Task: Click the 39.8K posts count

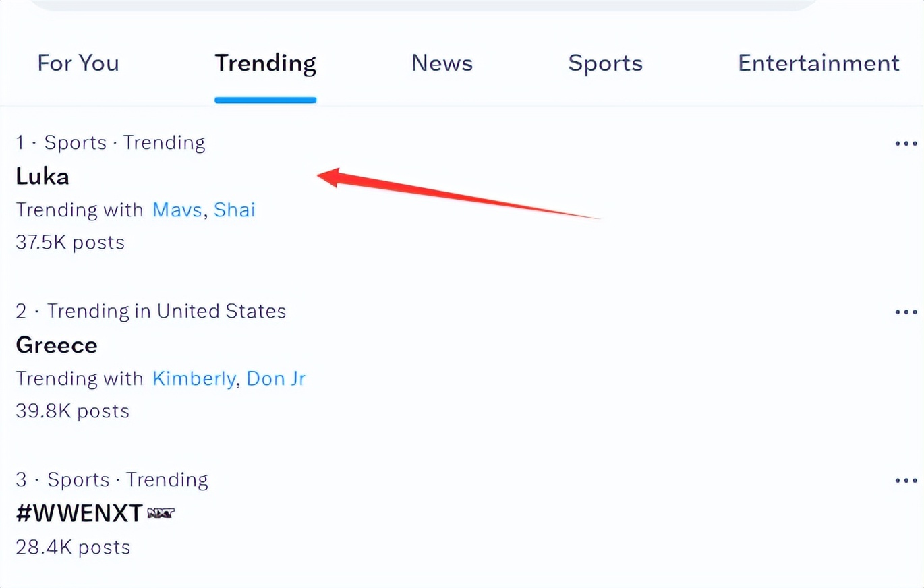Action: 72,411
